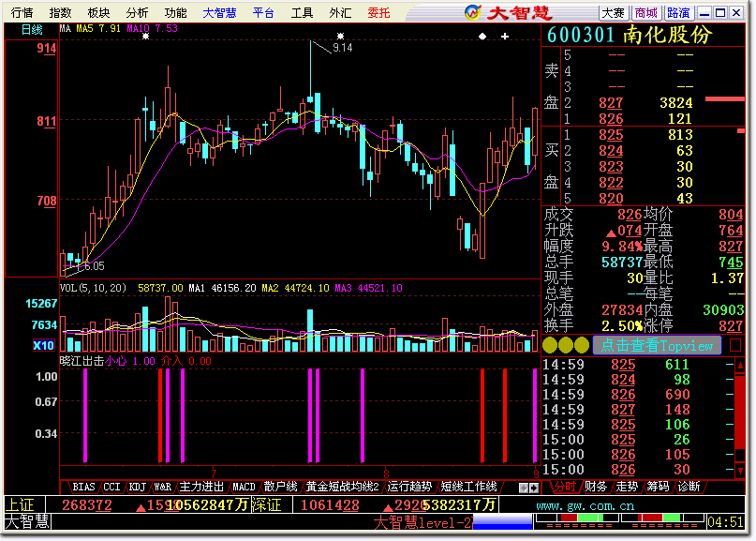Select the 散户线 indicator tab
Viewport: 756px width, 541px height.
click(x=280, y=487)
